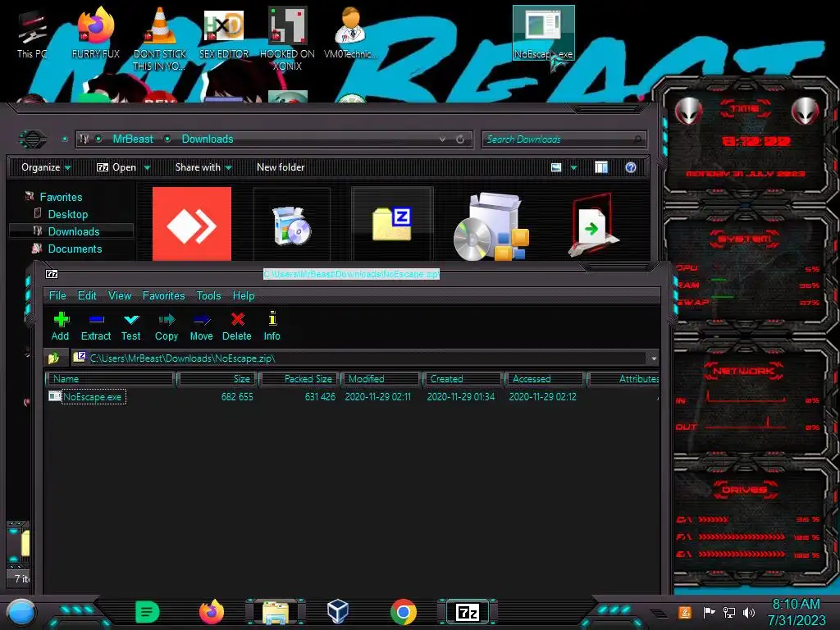Image resolution: width=840 pixels, height=630 pixels.
Task: Open the Share with dropdown in Explorer
Action: point(203,167)
